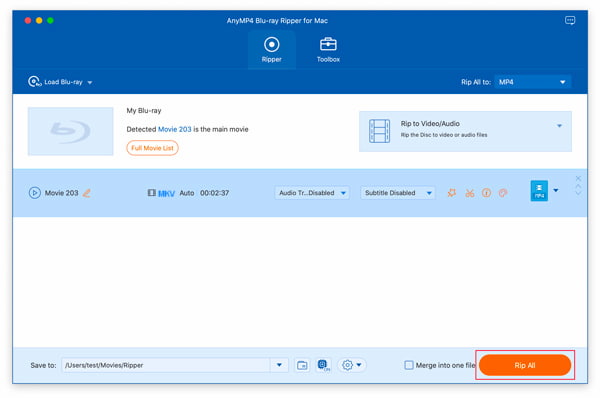Expand the Rip All to MP4 dropdown
Image resolution: width=600 pixels, height=398 pixels.
pos(533,82)
